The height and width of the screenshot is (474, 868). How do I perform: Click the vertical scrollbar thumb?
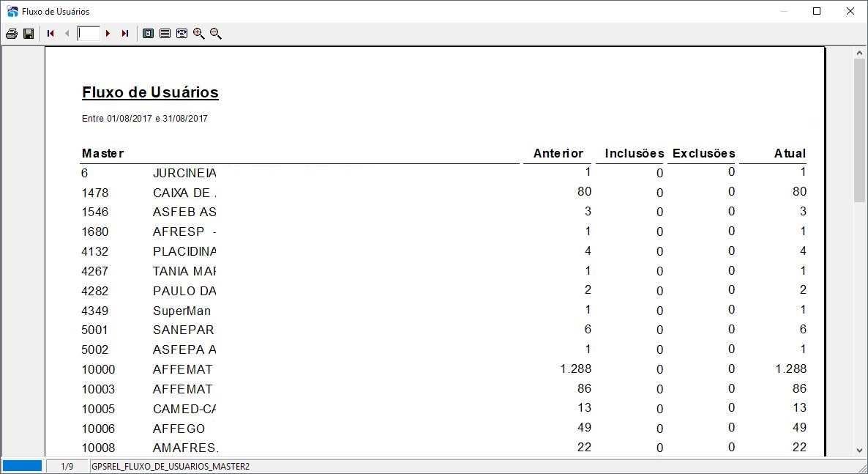[x=859, y=130]
